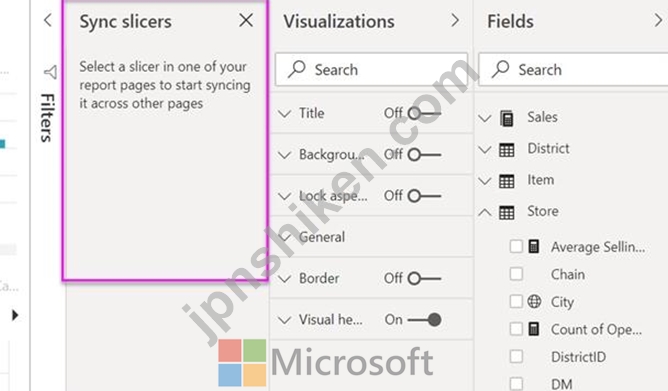Check the DistrictID field checkbox
Viewport: 668px width, 391px height.
pos(516,356)
